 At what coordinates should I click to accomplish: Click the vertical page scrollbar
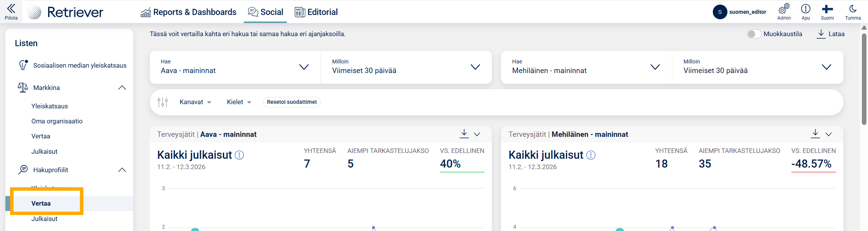(x=864, y=77)
